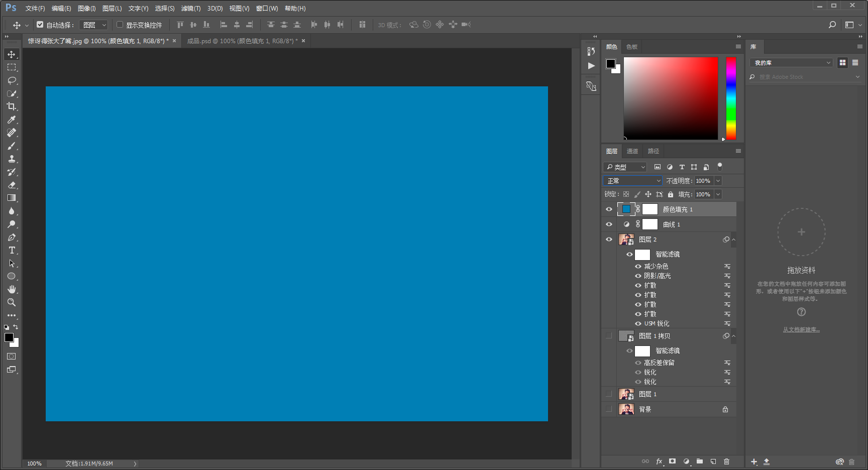Toggle the Auto-Select checkbox
The image size is (868, 470).
tap(40, 25)
